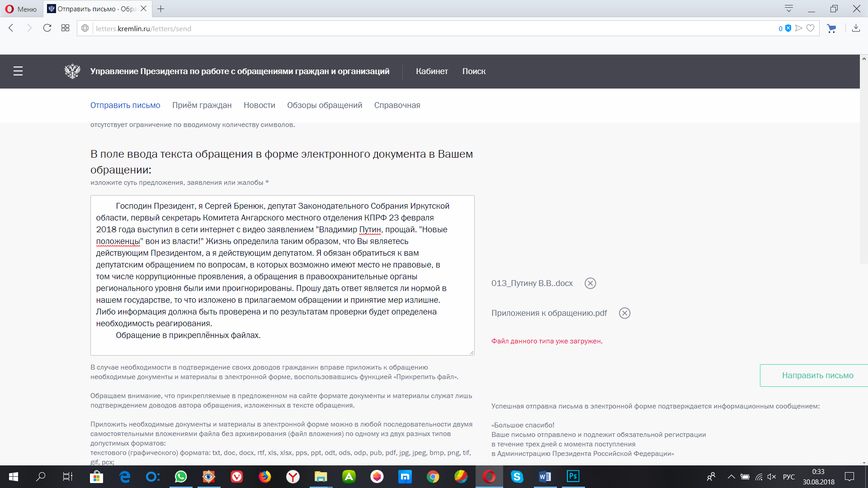
Task: Click the ad blocker shield icon
Action: [788, 28]
